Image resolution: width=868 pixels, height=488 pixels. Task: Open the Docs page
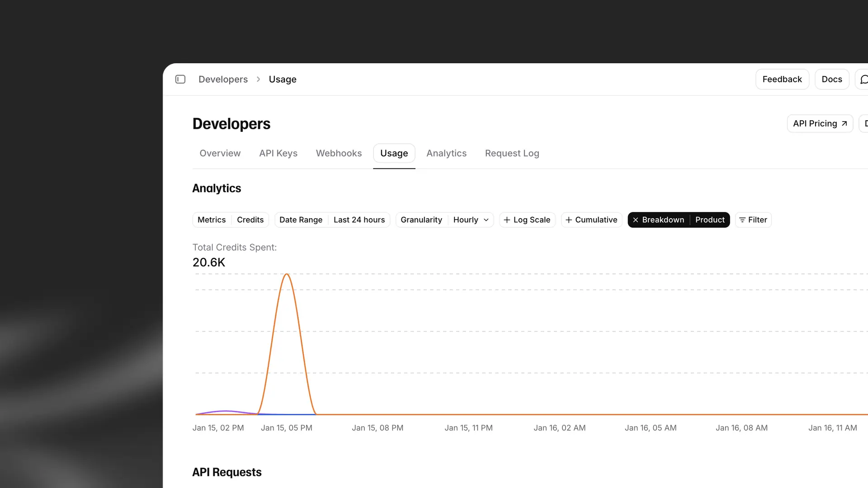[832, 79]
